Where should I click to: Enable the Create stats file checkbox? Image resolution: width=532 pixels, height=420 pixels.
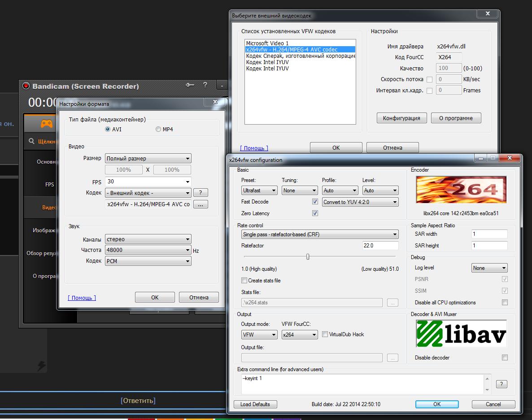[x=244, y=280]
